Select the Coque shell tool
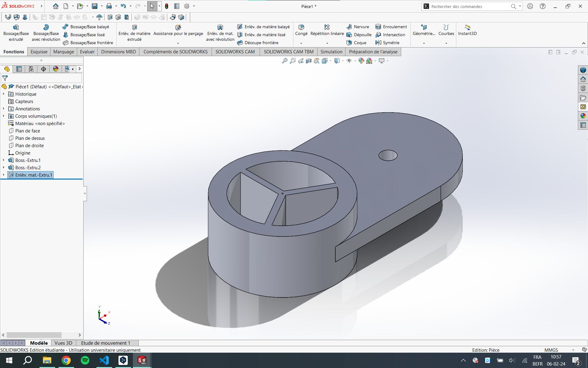This screenshot has height=368, width=588. click(356, 43)
